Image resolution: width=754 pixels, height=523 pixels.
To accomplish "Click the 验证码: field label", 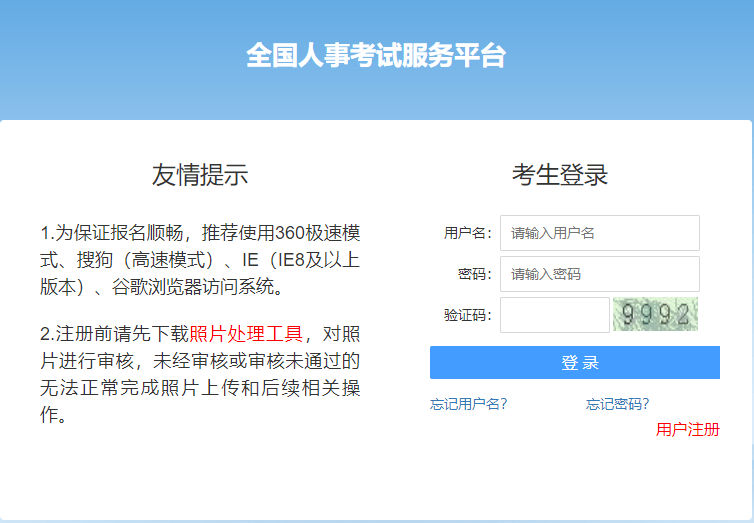I will coord(467,315).
